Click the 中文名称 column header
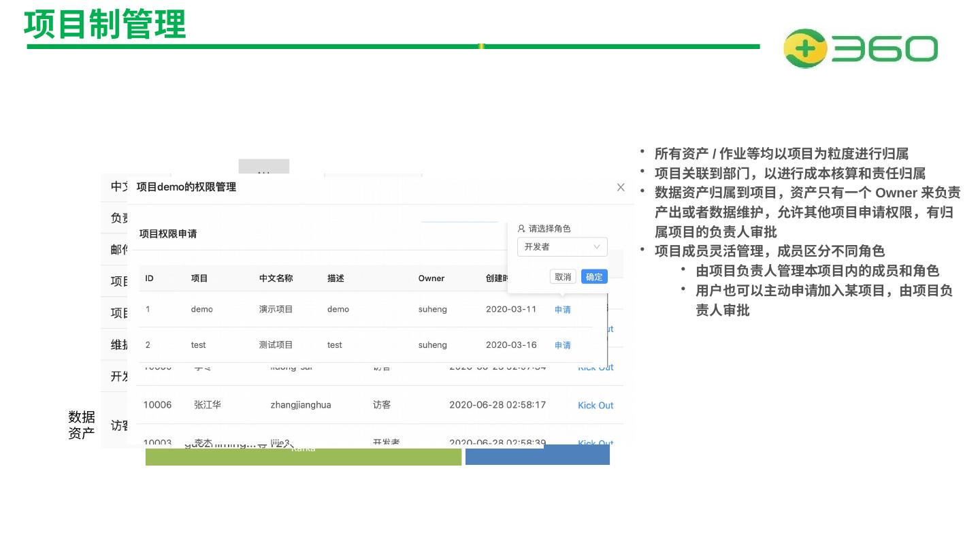The image size is (980, 552). coord(276,278)
